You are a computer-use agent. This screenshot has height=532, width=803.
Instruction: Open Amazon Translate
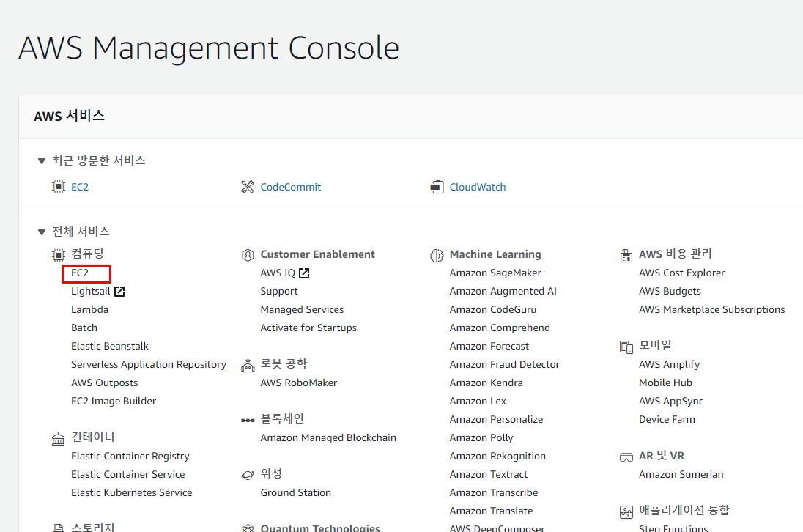(491, 511)
